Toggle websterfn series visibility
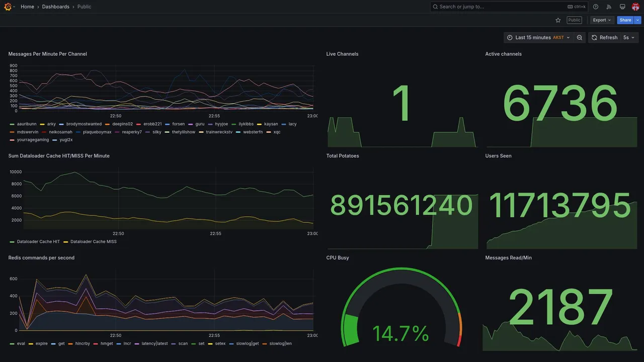This screenshot has height=362, width=644. pyautogui.click(x=253, y=132)
